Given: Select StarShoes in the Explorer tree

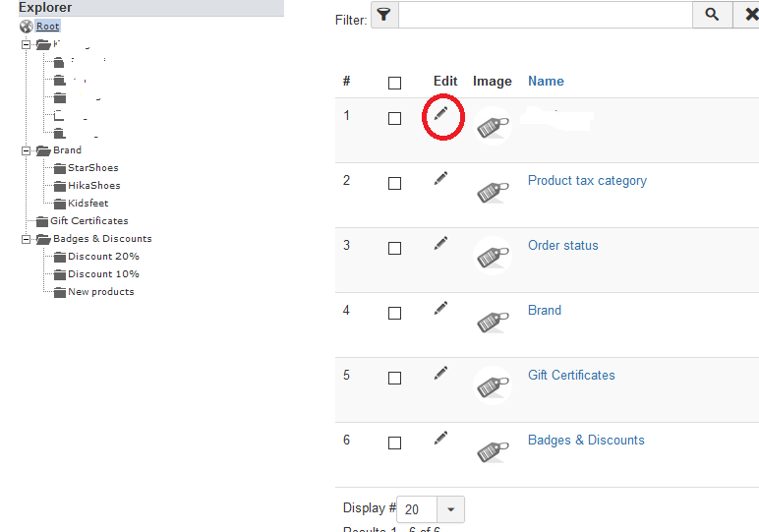Looking at the screenshot, I should coord(92,168).
